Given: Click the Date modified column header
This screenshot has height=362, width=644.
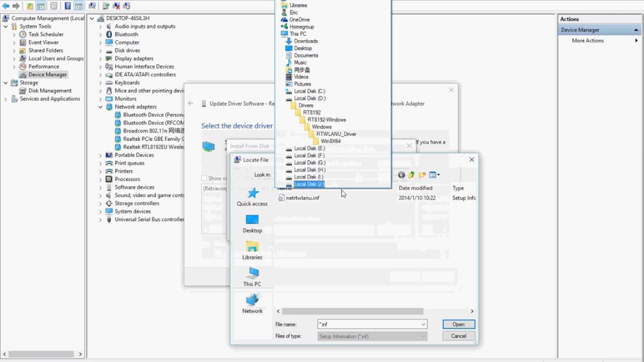Looking at the screenshot, I should 416,188.
